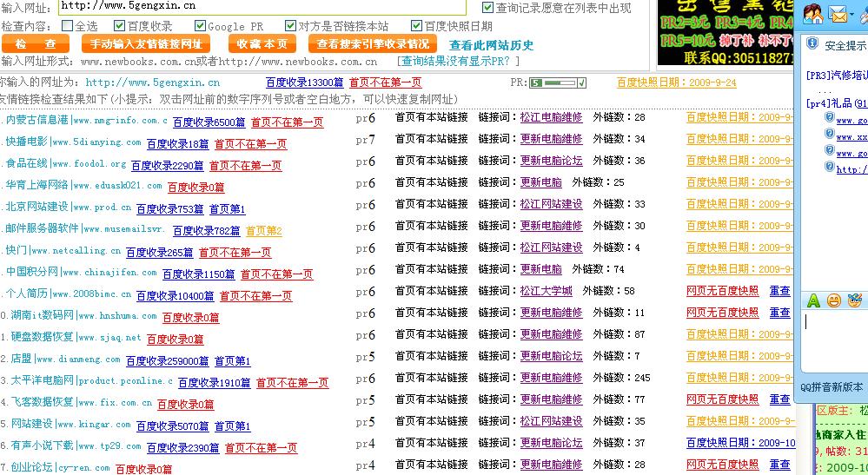The height and width of the screenshot is (475, 868).
Task: Click 松江网站建设 keyword link in 快门 row
Action: point(551,247)
